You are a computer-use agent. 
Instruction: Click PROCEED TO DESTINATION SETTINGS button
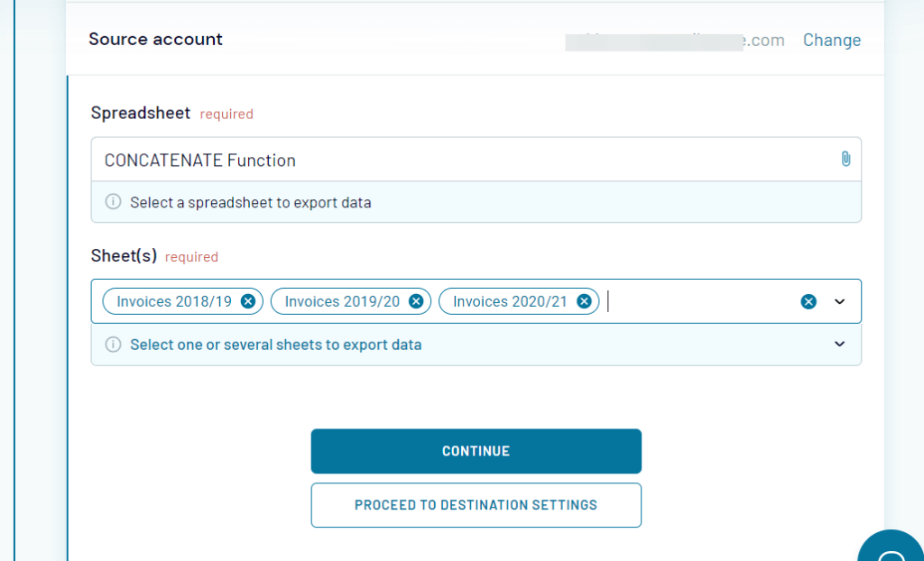pyautogui.click(x=476, y=505)
